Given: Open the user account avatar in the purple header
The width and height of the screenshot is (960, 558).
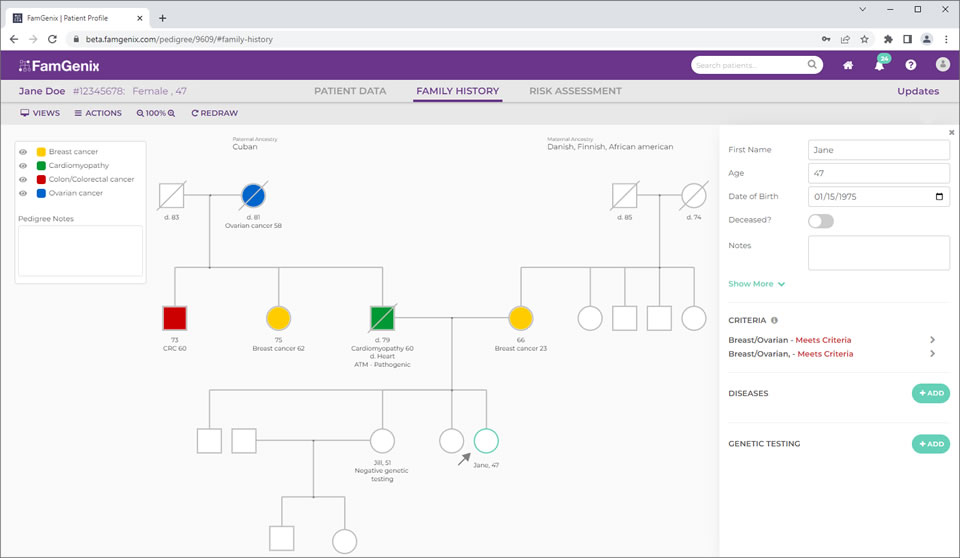Looking at the screenshot, I should pyautogui.click(x=943, y=64).
